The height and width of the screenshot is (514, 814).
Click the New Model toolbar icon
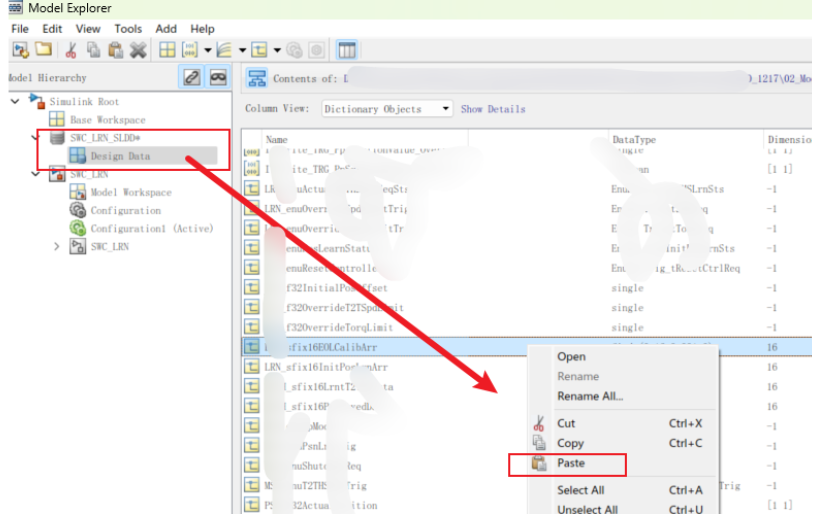[21, 50]
